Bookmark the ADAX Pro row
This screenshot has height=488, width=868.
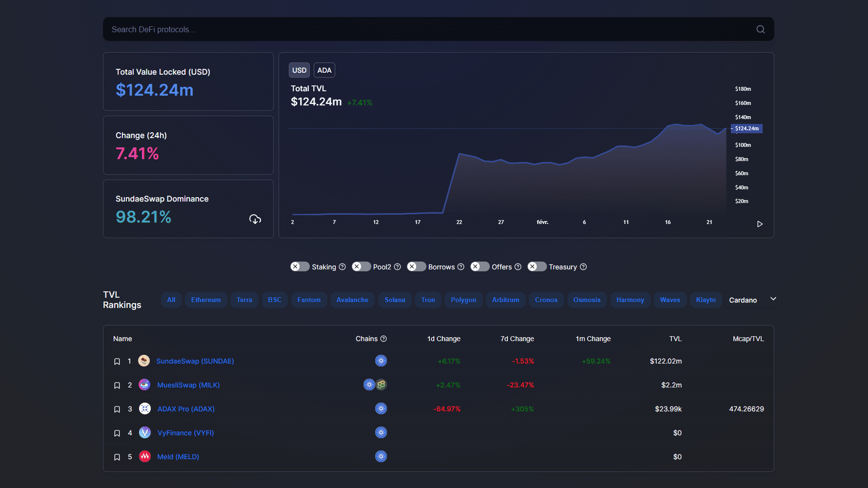click(117, 409)
